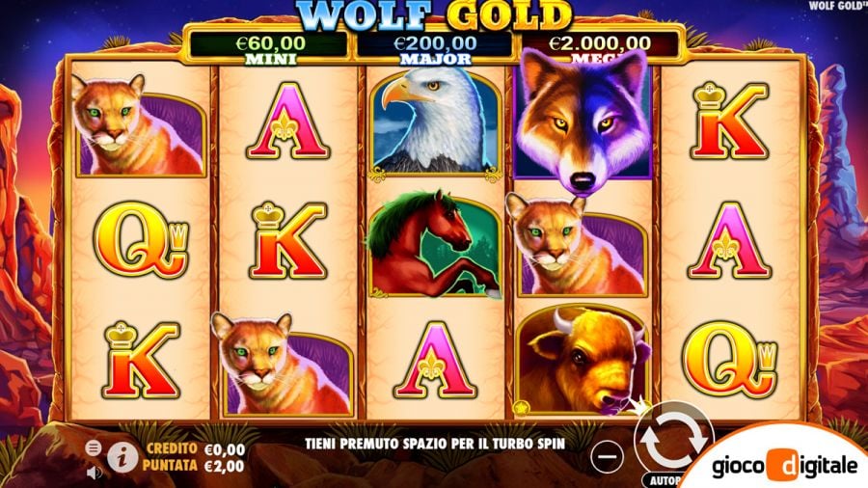The width and height of the screenshot is (868, 488).
Task: Select the brown horse symbol
Action: [435, 243]
